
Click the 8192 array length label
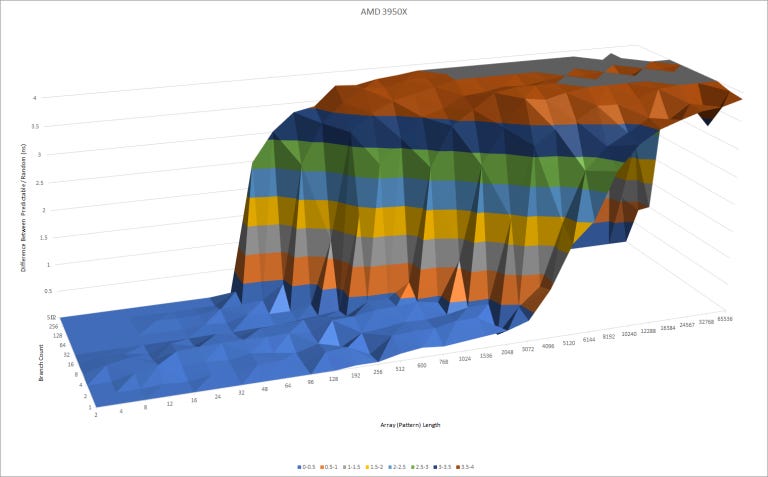tap(609, 337)
